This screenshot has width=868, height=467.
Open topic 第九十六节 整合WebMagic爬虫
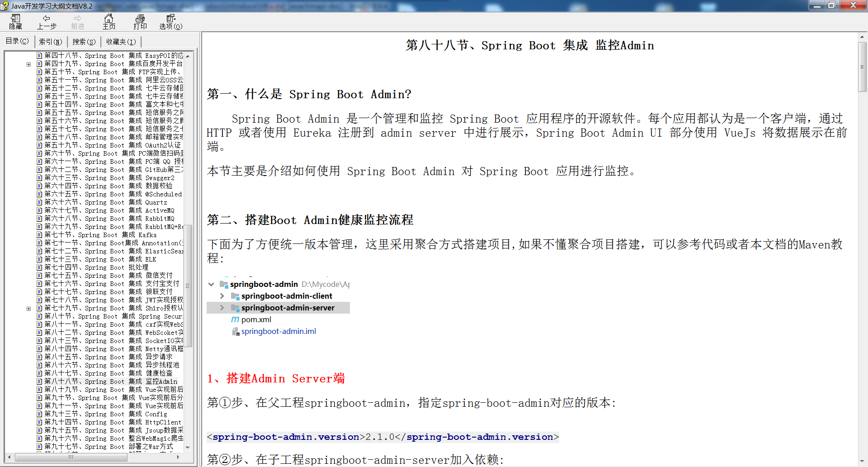[114, 438]
